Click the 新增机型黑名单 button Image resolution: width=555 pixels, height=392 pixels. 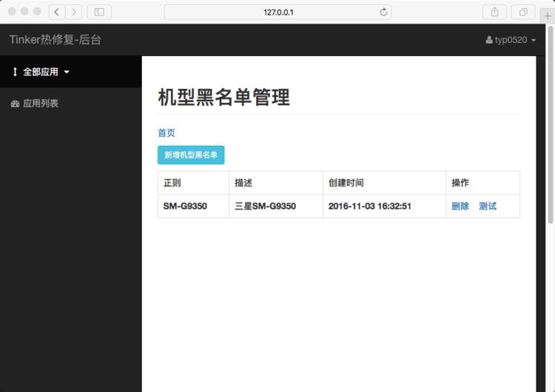(x=191, y=155)
